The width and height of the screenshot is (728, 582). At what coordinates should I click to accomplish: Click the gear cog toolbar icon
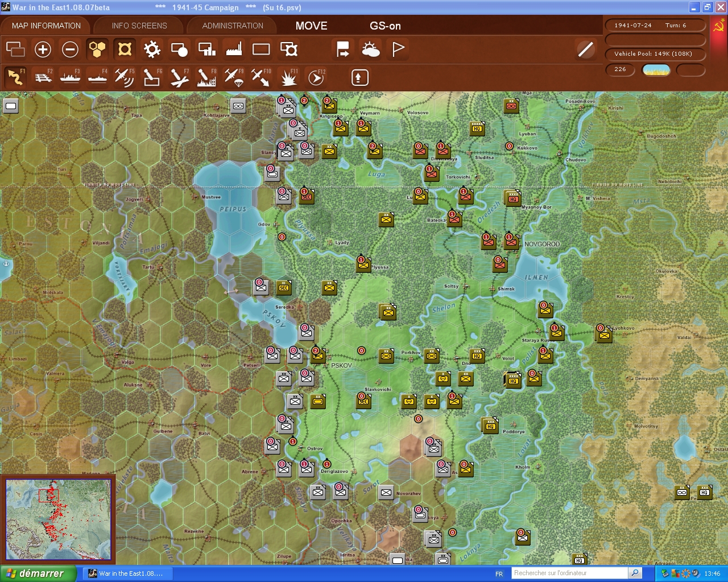point(152,49)
